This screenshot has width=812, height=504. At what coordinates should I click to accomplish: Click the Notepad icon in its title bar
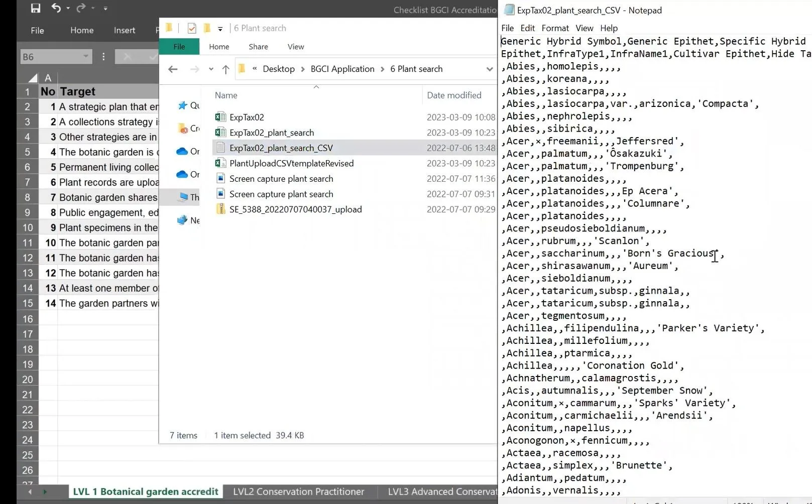click(x=509, y=10)
